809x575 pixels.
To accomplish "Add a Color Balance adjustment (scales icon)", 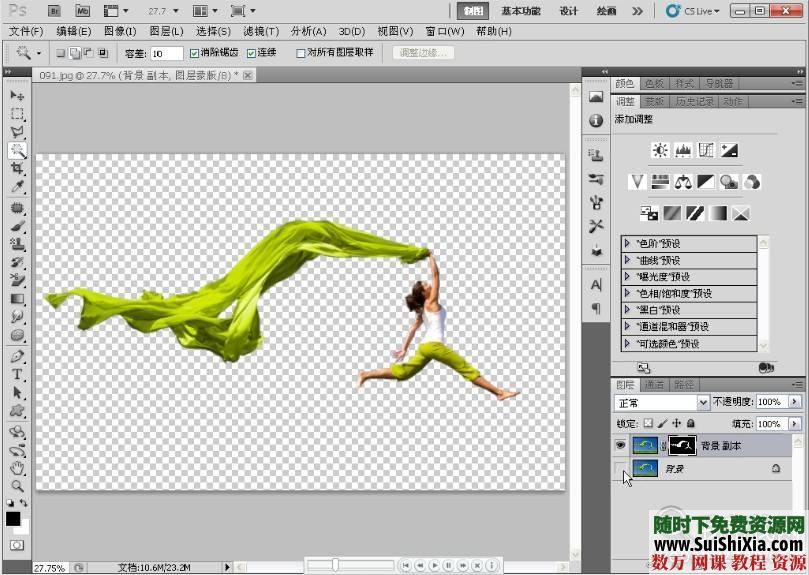I will (684, 182).
